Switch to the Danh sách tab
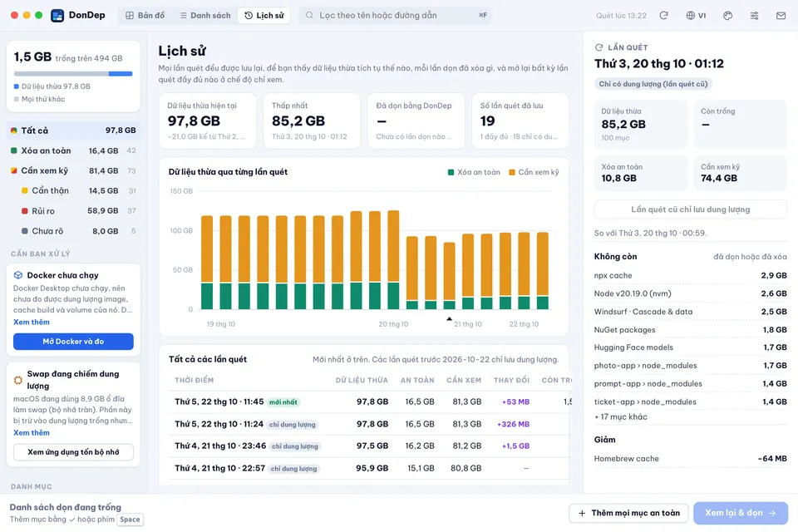Image resolution: width=798 pixels, height=532 pixels. tap(205, 15)
